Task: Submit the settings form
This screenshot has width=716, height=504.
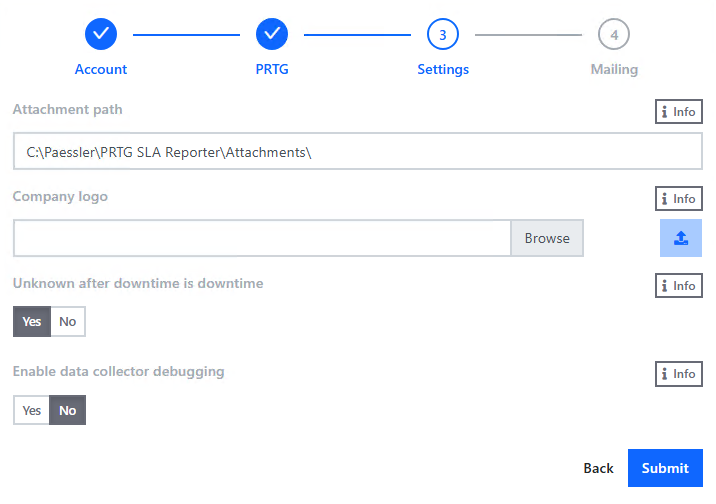Action: point(665,468)
